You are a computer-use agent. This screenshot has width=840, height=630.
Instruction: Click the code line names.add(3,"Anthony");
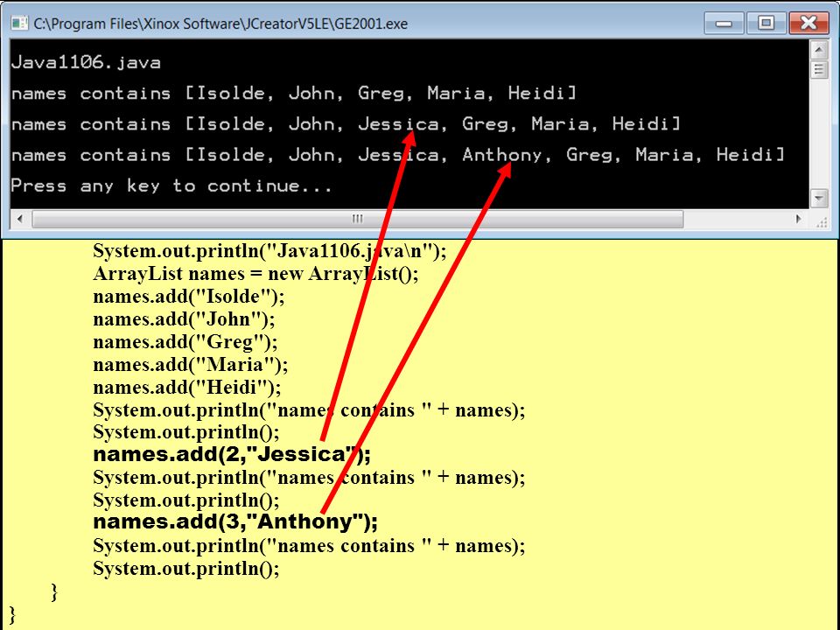235,521
